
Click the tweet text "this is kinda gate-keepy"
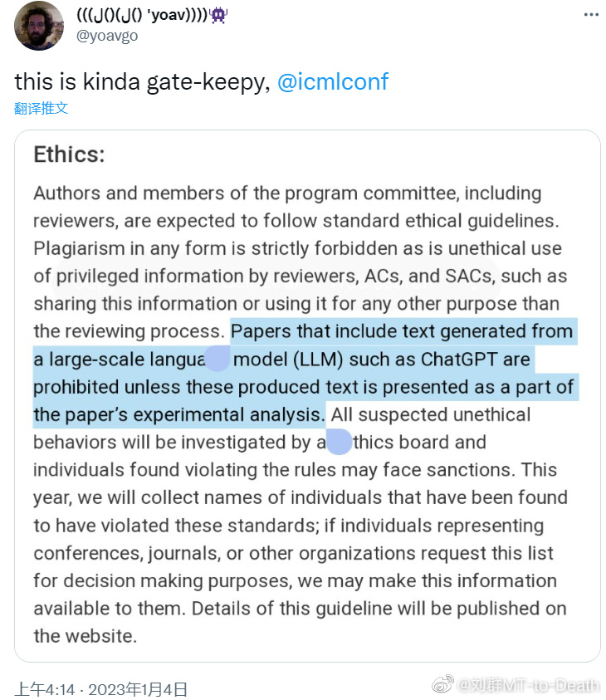click(x=141, y=81)
